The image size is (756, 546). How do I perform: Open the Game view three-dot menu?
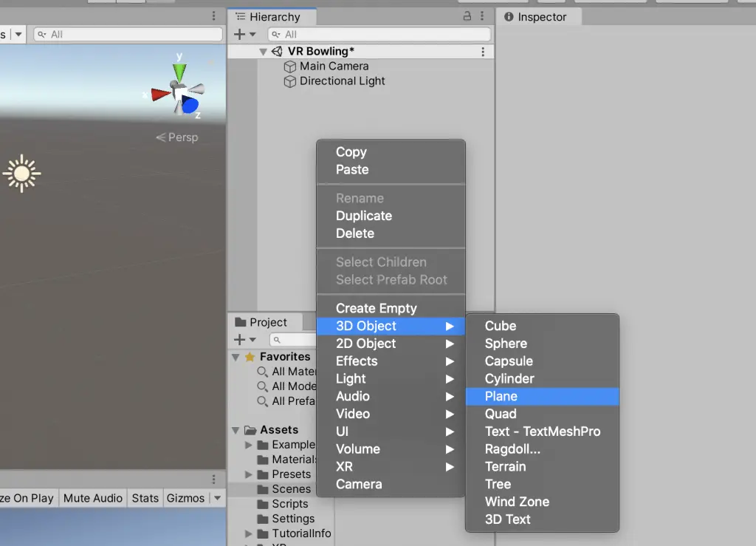coord(213,479)
